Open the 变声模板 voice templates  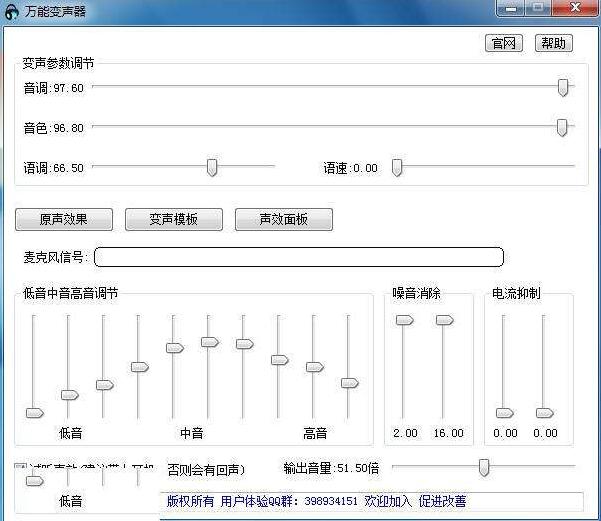pos(174,219)
